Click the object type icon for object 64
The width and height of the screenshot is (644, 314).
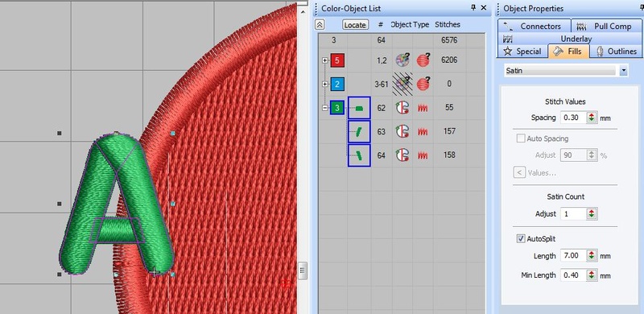(x=402, y=155)
